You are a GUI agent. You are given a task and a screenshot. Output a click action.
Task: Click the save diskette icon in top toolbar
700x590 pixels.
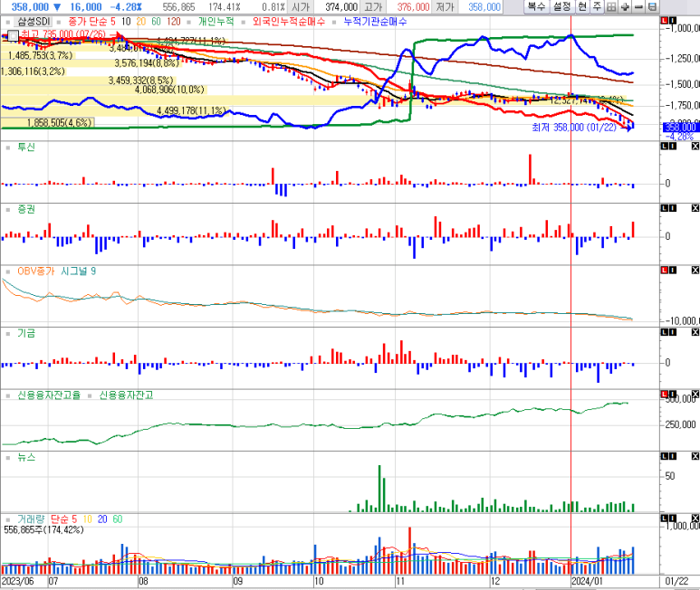pos(652,6)
